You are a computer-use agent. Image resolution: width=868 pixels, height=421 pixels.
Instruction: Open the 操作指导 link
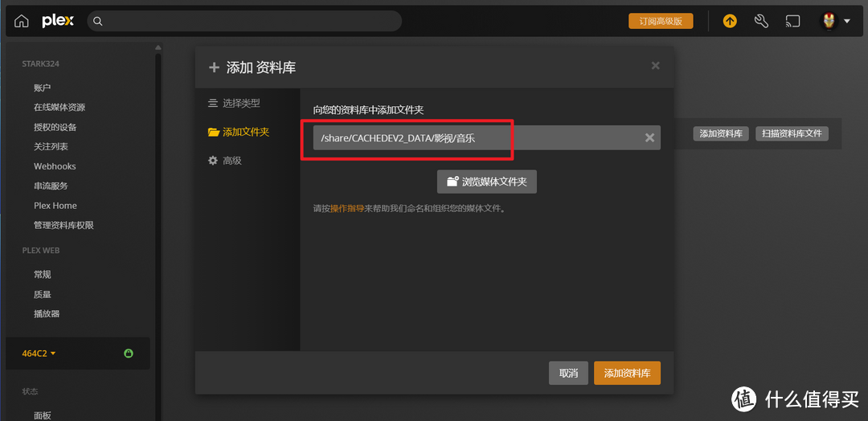pos(347,209)
